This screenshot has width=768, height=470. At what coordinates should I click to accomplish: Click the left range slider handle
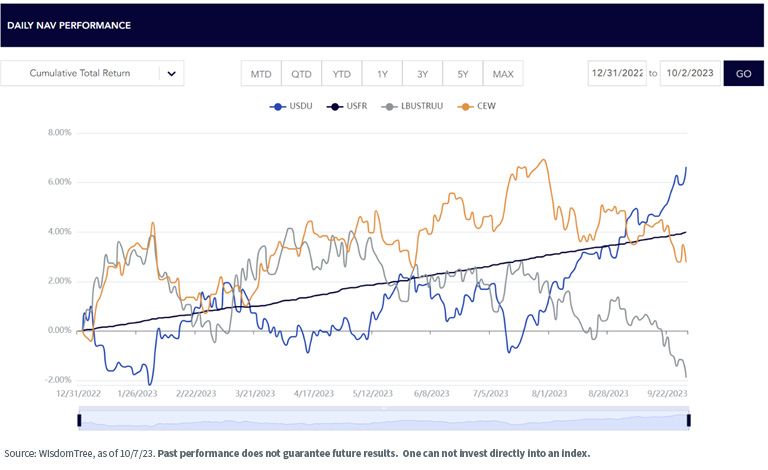coord(79,420)
